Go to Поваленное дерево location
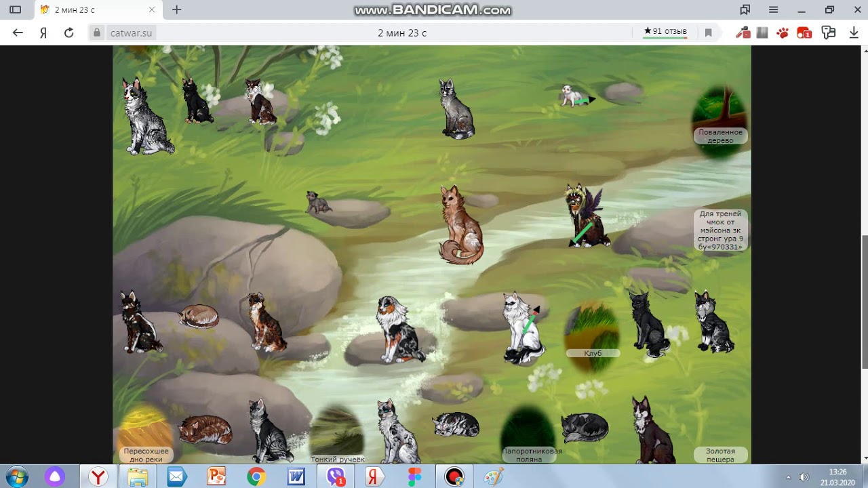This screenshot has height=488, width=868. coord(720,122)
